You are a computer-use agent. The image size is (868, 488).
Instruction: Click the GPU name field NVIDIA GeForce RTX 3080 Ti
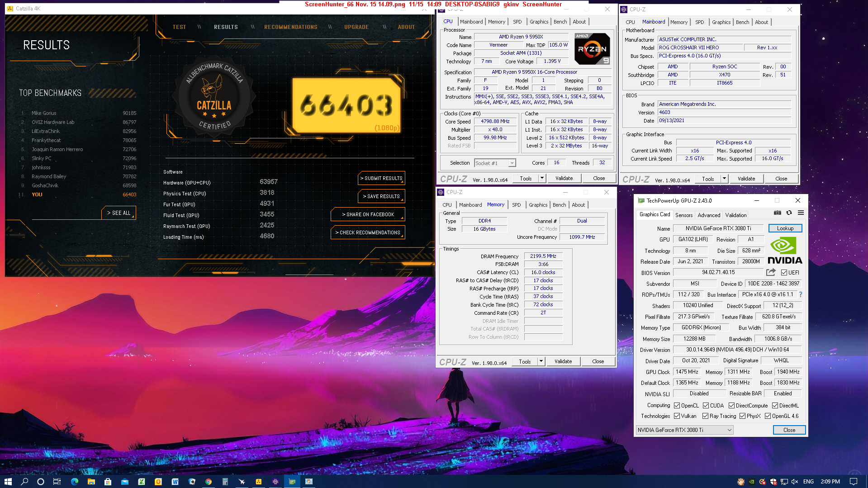(718, 228)
